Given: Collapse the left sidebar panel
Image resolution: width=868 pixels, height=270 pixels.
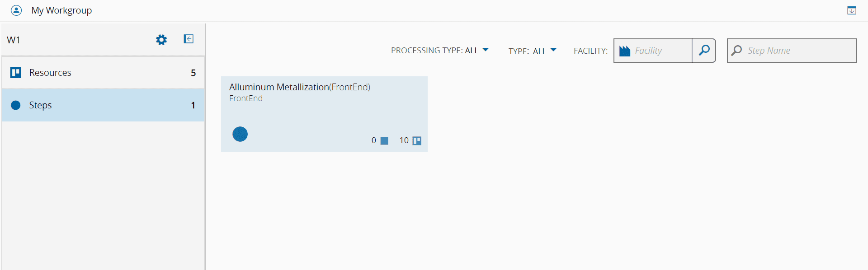Looking at the screenshot, I should point(189,39).
